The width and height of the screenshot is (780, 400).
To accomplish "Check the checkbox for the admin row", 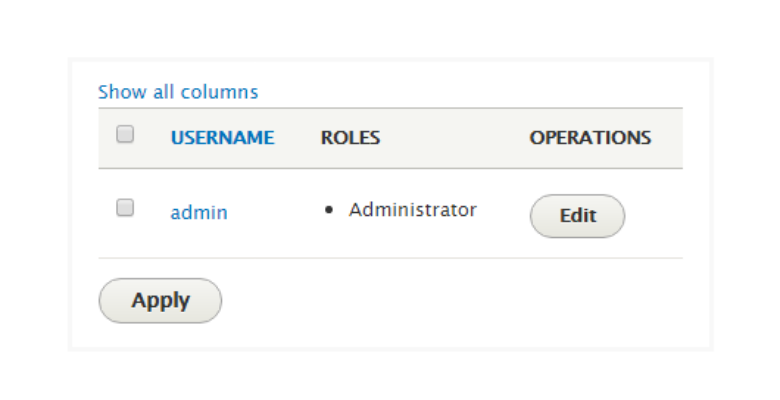I will (125, 208).
